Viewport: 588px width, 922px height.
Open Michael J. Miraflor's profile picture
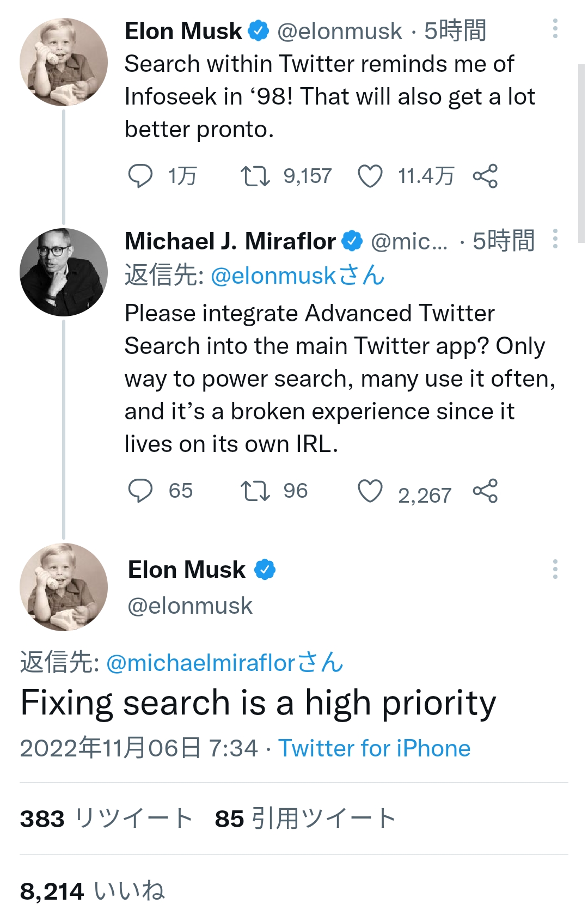click(x=64, y=272)
